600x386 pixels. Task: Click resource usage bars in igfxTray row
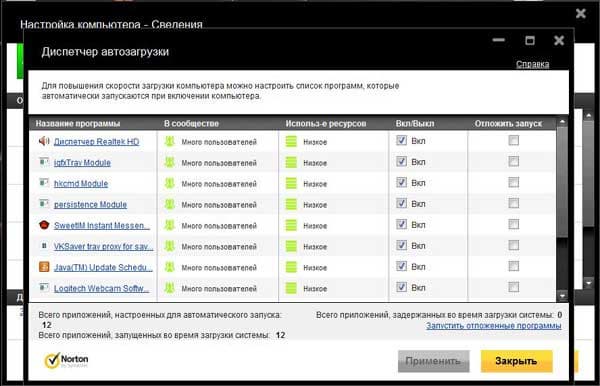coord(291,163)
